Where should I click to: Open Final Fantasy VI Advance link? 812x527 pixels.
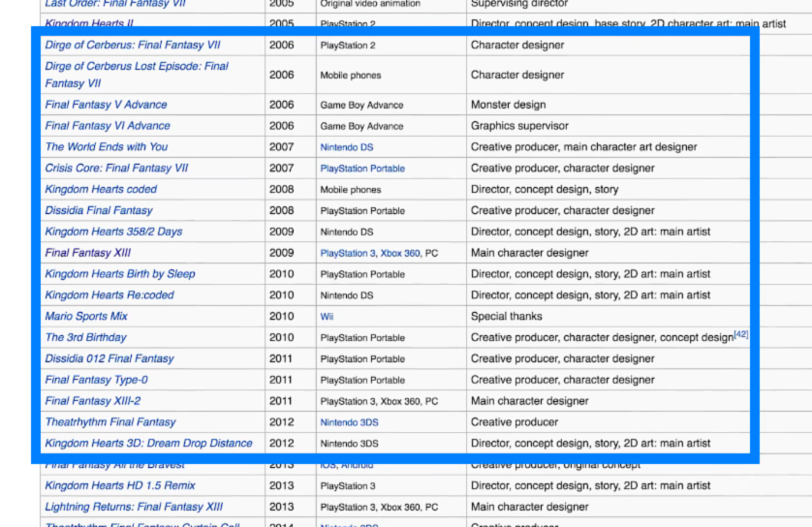108,126
